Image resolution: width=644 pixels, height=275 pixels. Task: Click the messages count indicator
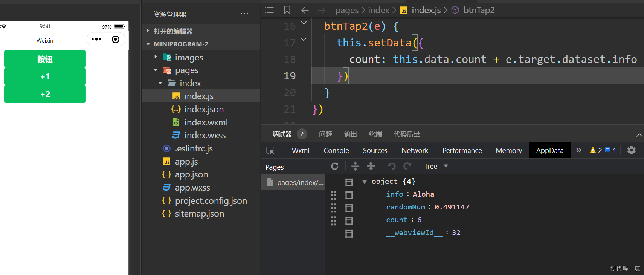click(610, 150)
